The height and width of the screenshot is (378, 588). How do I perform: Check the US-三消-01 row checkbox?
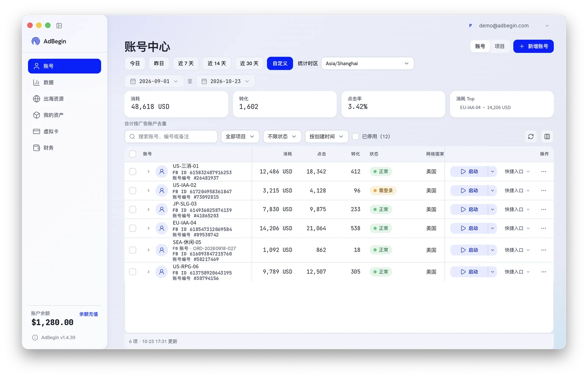point(133,172)
